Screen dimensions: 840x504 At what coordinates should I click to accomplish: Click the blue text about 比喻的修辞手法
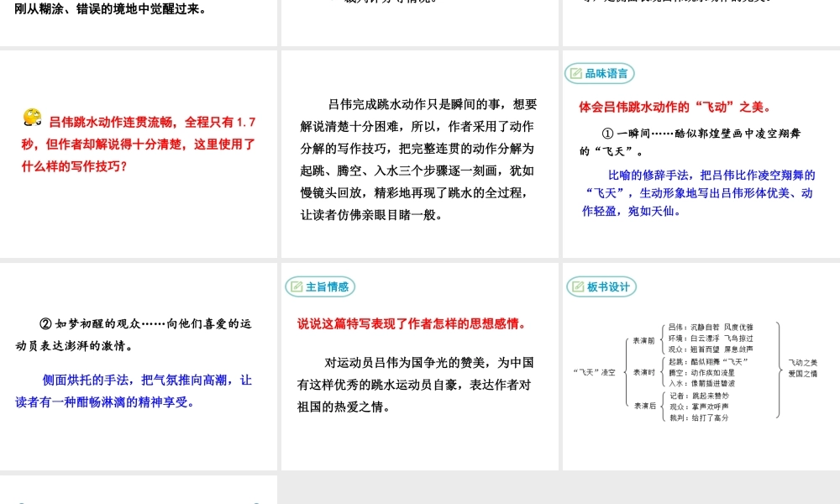[699, 192]
